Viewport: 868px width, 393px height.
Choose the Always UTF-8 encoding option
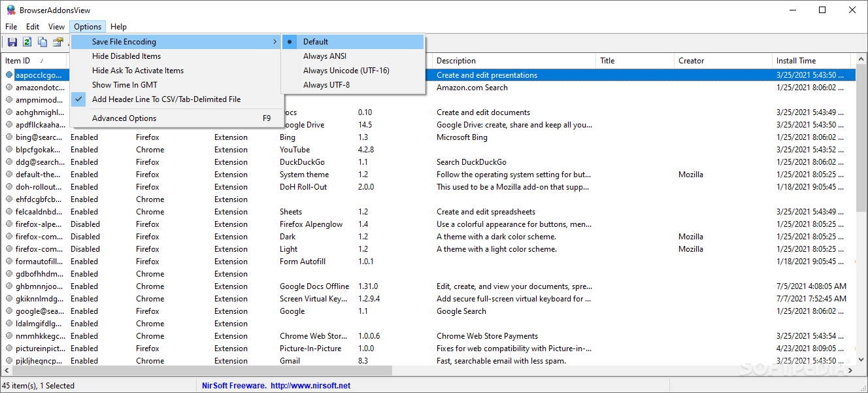(353, 85)
